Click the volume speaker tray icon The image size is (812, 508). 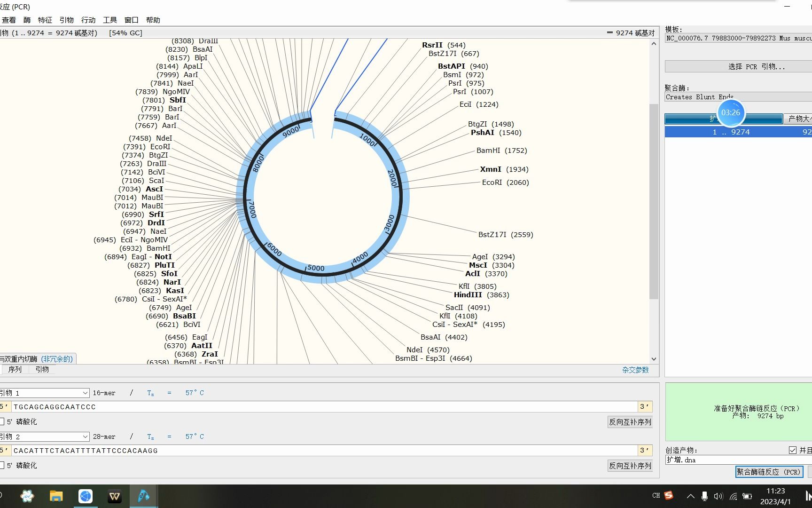tap(718, 496)
